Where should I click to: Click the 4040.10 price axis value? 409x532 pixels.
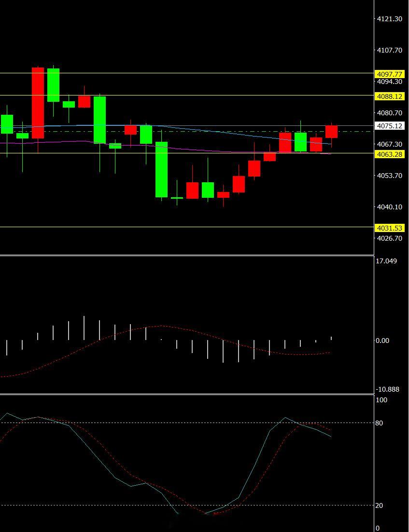point(390,207)
